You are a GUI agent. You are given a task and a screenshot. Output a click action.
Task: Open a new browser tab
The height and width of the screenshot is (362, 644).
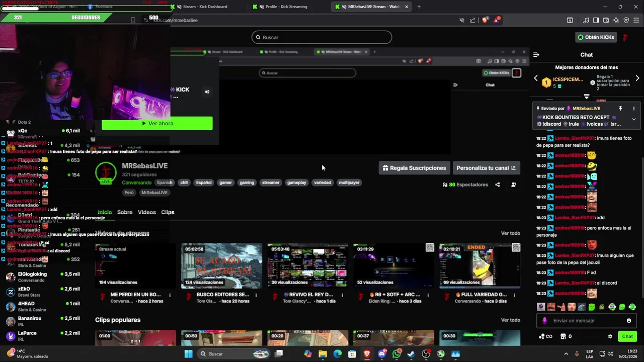419,7
